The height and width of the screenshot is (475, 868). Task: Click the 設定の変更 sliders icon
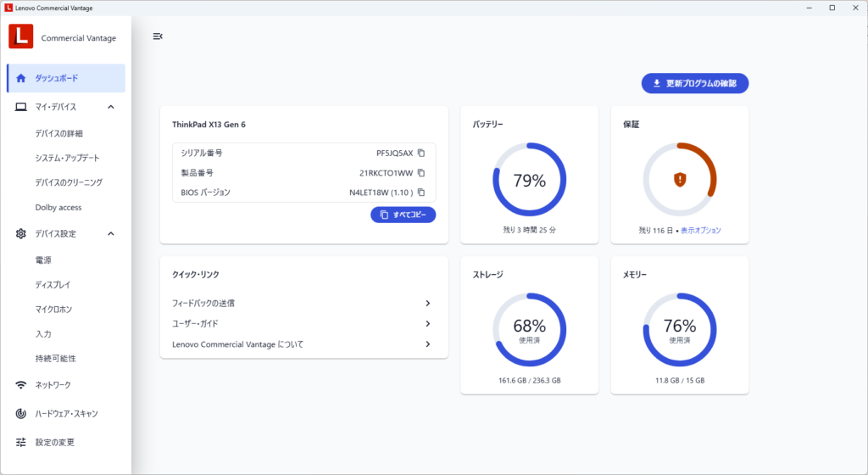[21, 443]
